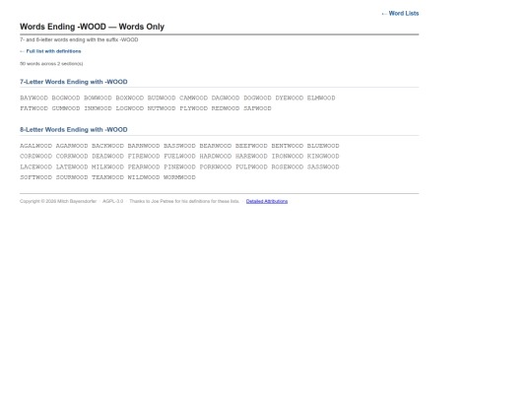
Task: Select the word FUELWOOD
Action: pos(179,157)
